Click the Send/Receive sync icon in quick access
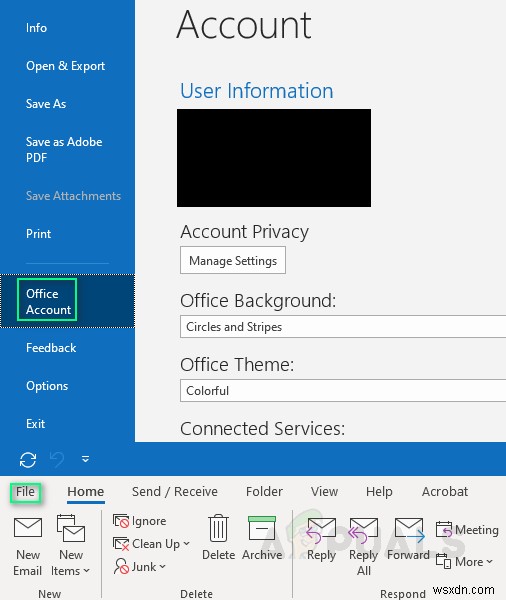 click(28, 460)
